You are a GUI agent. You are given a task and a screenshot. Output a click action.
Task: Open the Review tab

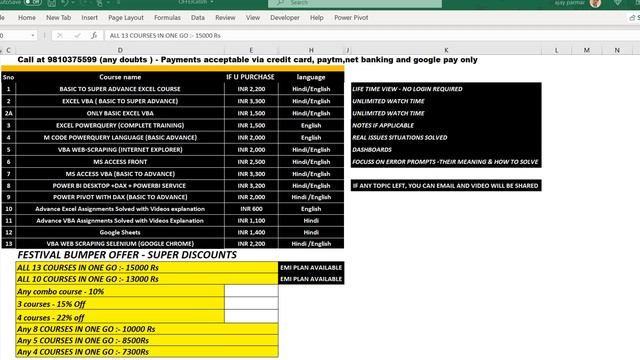225,18
